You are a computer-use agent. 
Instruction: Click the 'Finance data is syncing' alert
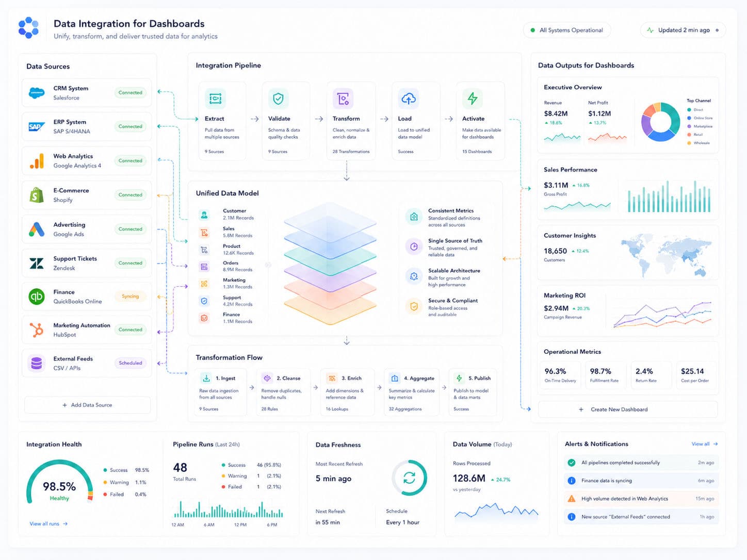641,481
